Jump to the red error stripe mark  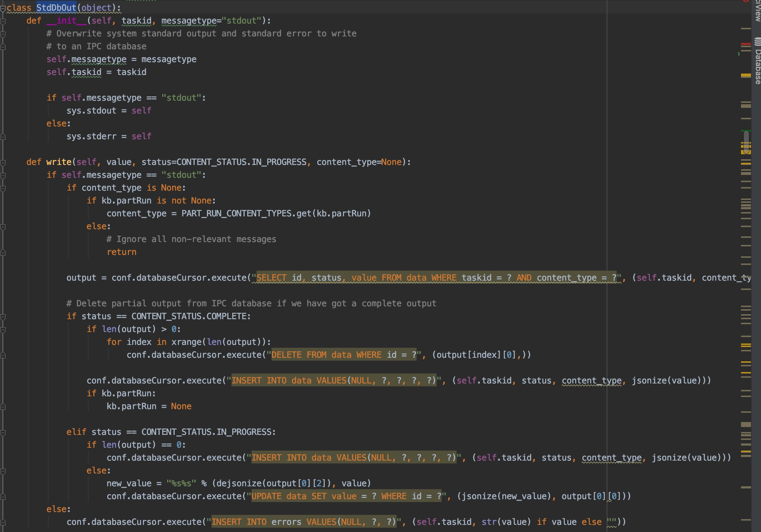746,44
